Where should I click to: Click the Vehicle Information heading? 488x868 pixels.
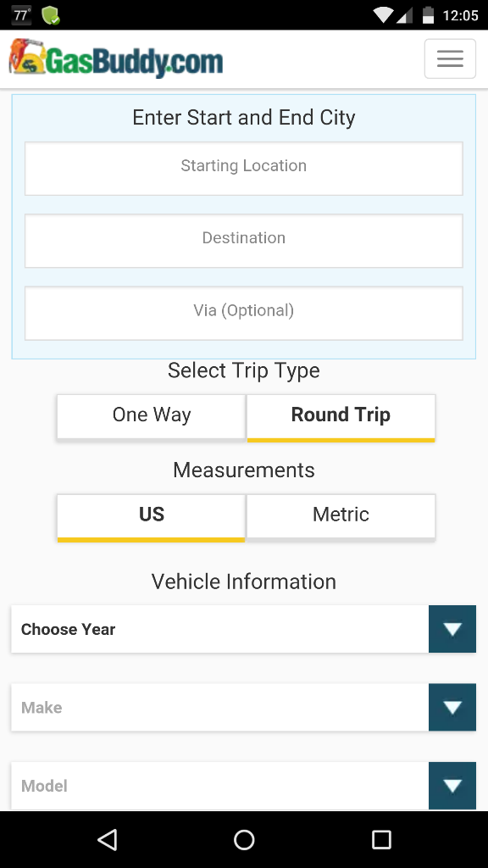coord(243,581)
